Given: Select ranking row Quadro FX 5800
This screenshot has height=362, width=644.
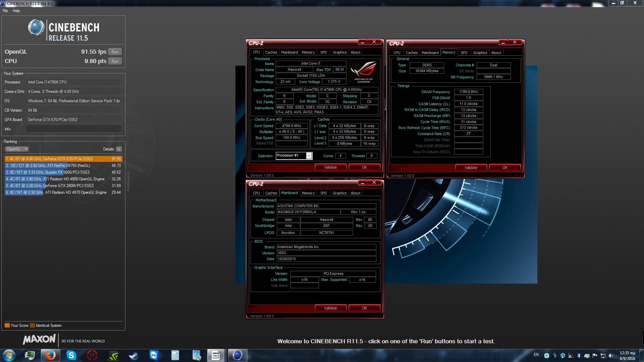Looking at the screenshot, I should [63, 172].
